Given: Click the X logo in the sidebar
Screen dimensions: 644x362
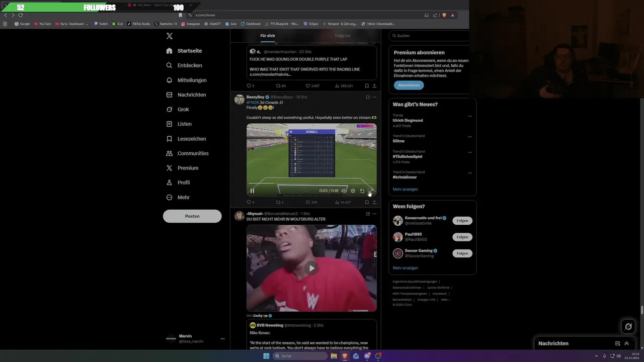Looking at the screenshot, I should (x=170, y=36).
